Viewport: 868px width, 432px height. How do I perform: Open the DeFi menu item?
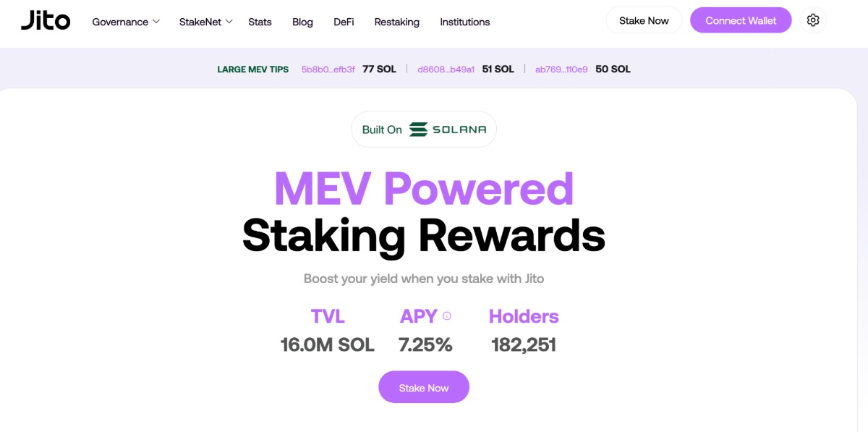(344, 22)
